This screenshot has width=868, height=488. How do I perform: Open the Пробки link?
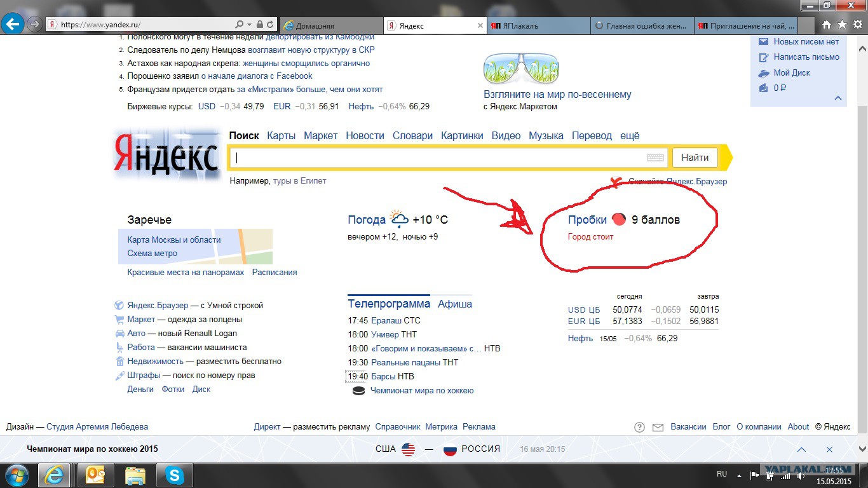pyautogui.click(x=587, y=220)
